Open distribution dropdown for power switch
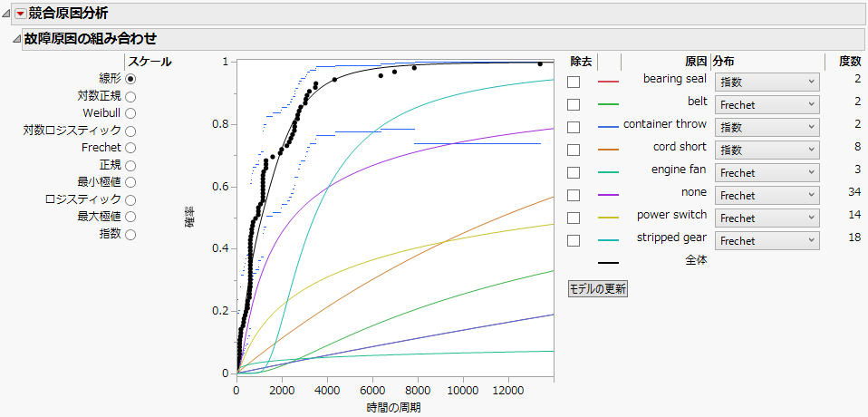The height and width of the screenshot is (417, 868). (767, 218)
